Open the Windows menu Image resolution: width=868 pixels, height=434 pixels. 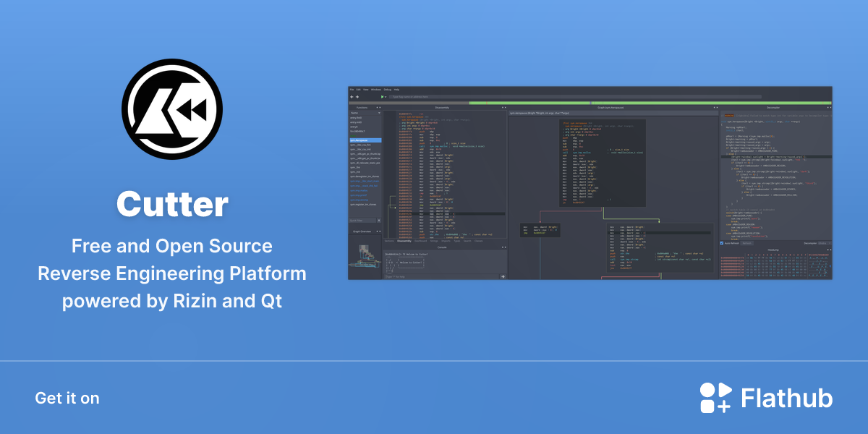pos(376,89)
